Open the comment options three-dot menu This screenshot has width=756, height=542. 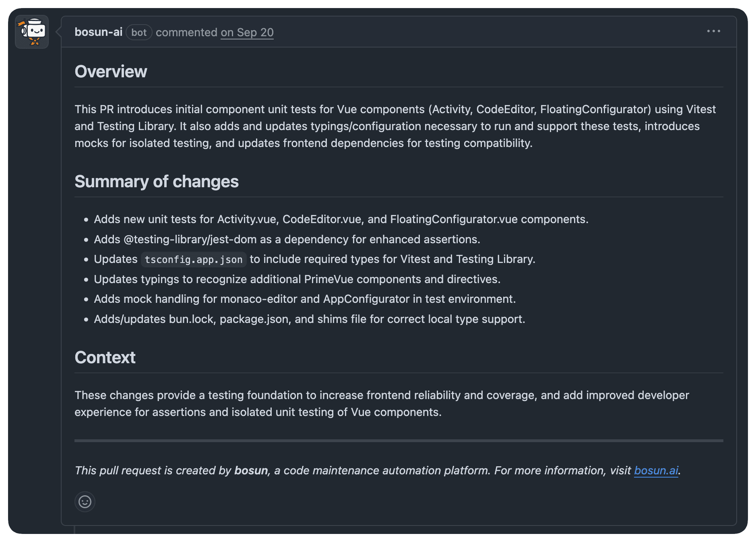(x=713, y=31)
